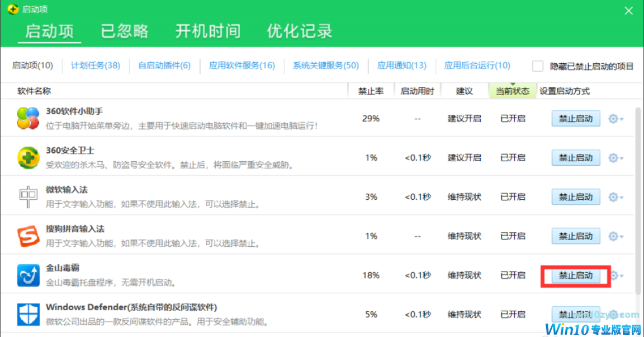Viewport: 644px width, 337px height.
Task: Enable 隐藏已禁止启动的项目 checkbox
Action: (x=538, y=66)
